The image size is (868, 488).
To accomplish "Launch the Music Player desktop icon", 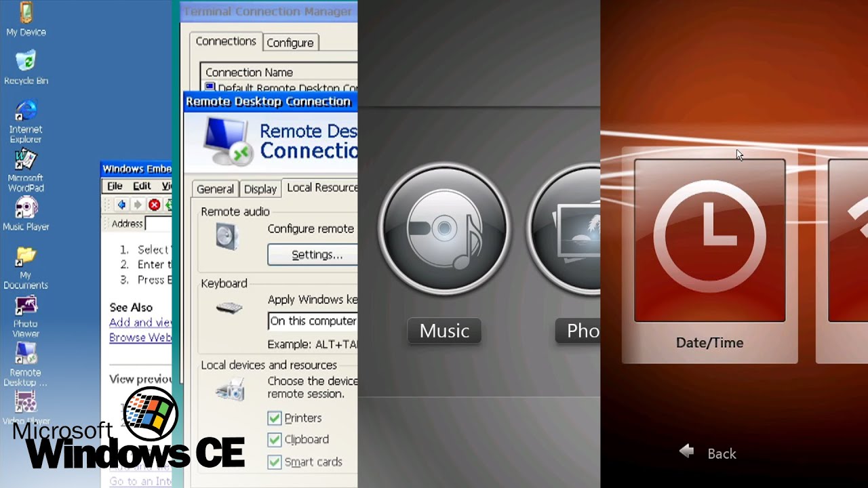I will click(x=26, y=214).
